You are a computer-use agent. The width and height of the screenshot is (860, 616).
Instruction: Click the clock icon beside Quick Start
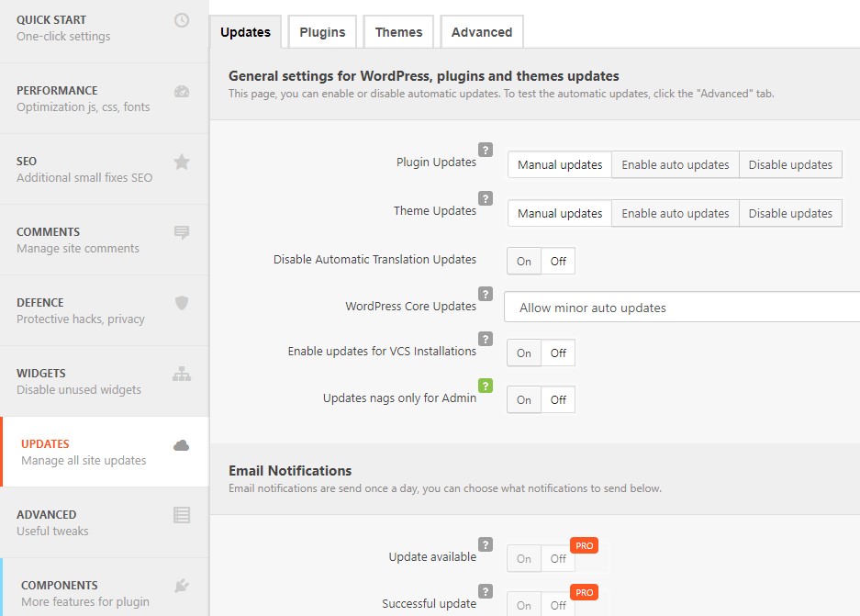(x=182, y=20)
